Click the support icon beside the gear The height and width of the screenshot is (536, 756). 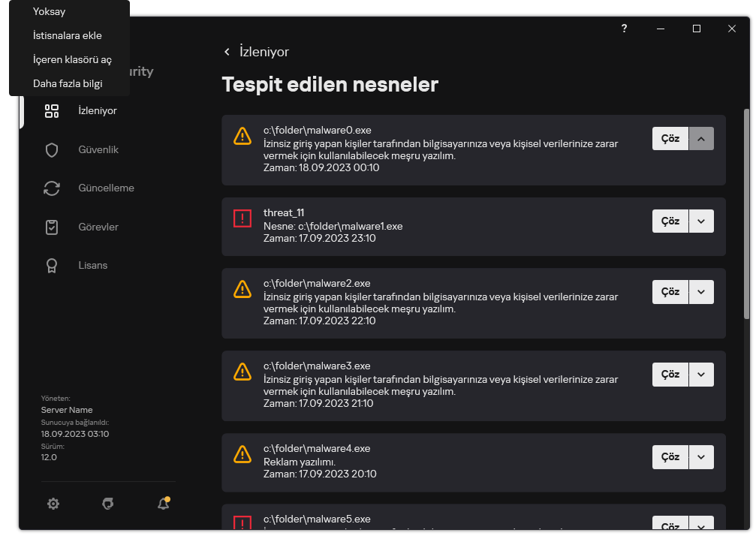tap(107, 504)
